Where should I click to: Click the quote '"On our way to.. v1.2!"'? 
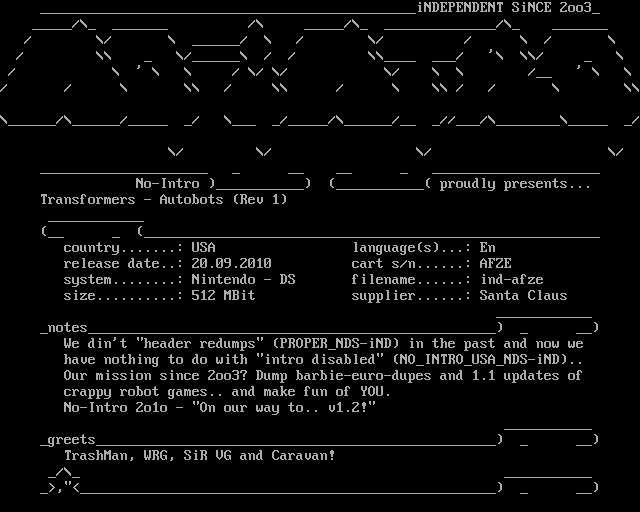(283, 407)
